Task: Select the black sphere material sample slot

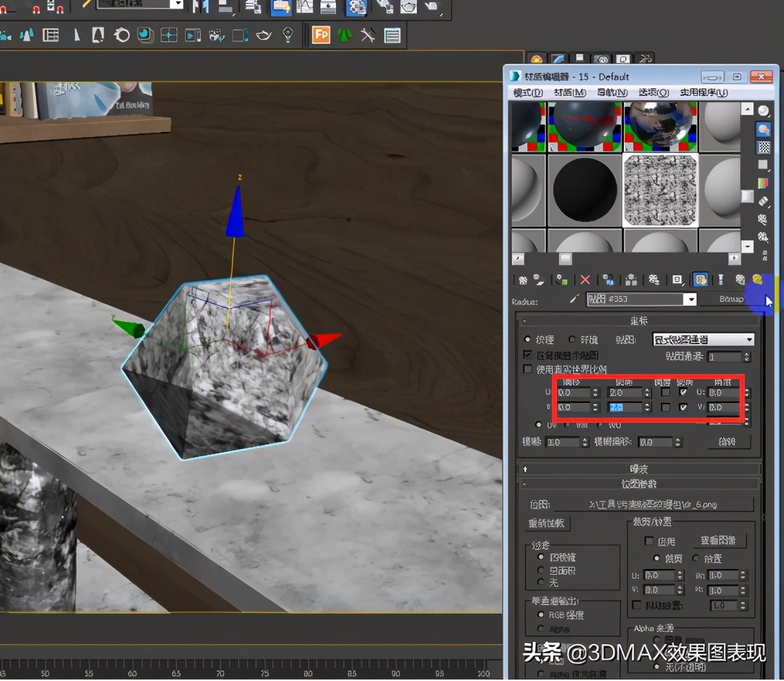Action: click(585, 189)
